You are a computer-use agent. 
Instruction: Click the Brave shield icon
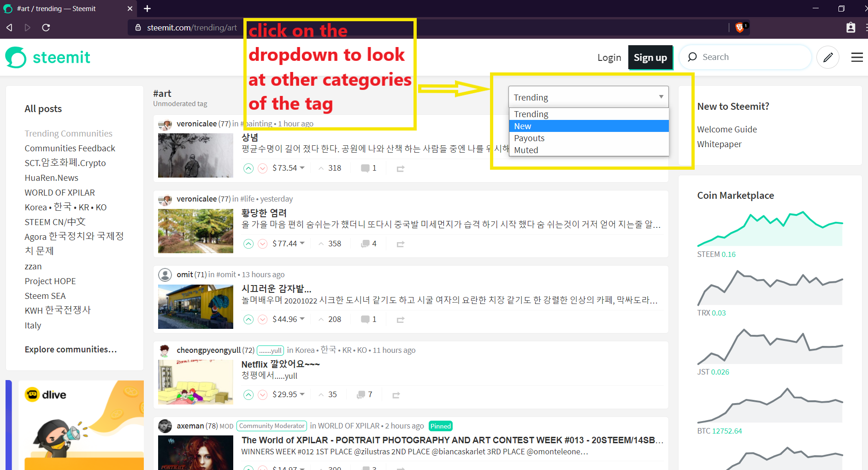click(x=740, y=28)
